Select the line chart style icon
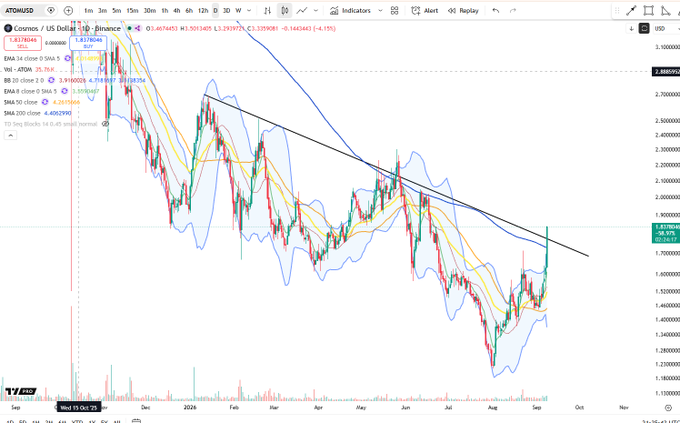The image size is (680, 423). click(302, 10)
